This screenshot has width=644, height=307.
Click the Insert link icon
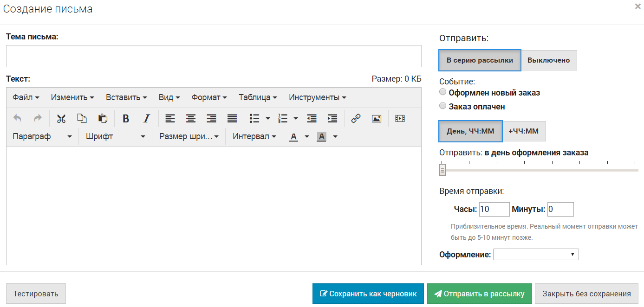tap(356, 118)
